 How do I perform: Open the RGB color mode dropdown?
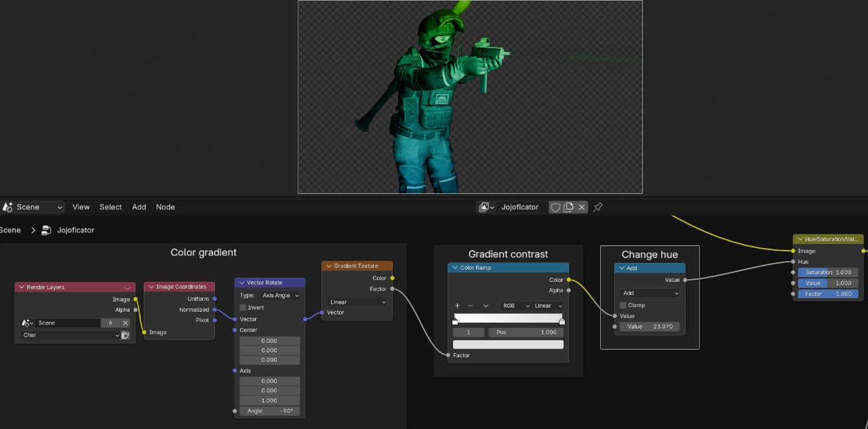coord(515,306)
